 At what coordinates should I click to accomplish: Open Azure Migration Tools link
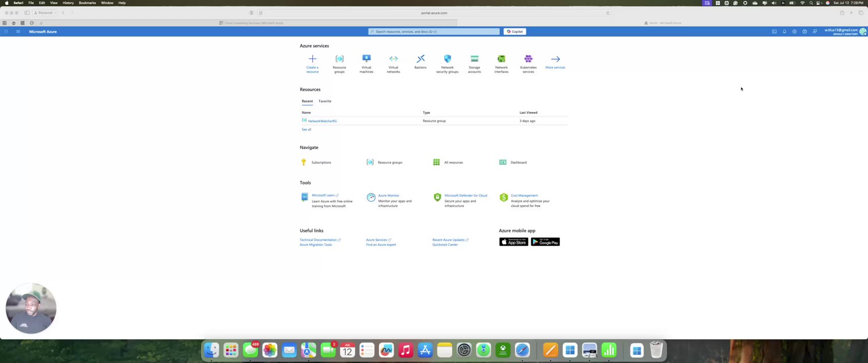point(316,245)
